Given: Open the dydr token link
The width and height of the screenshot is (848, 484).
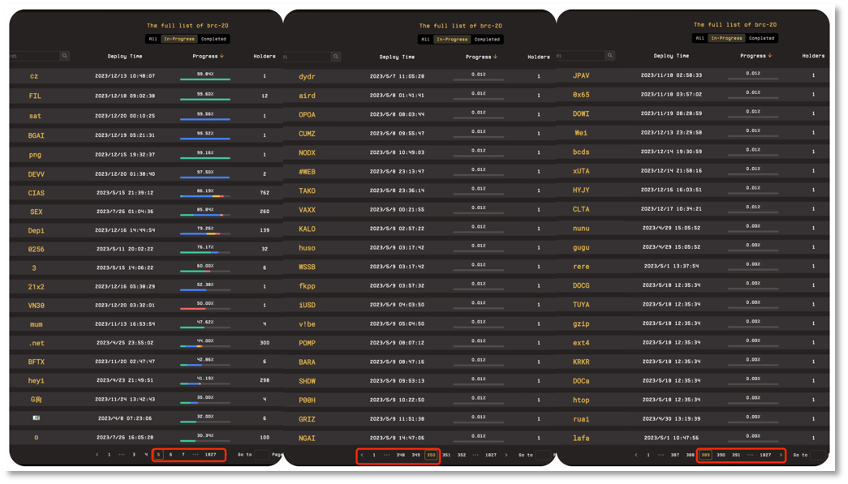Looking at the screenshot, I should pos(307,76).
